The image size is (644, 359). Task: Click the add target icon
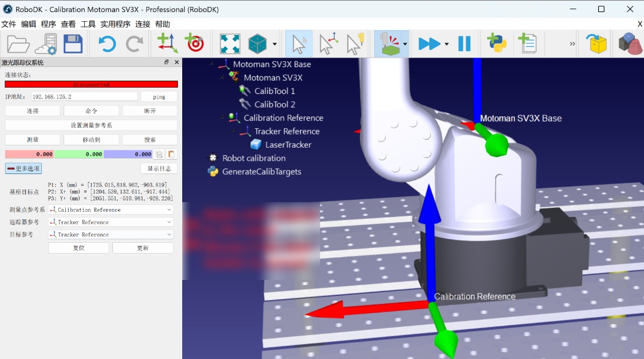194,43
